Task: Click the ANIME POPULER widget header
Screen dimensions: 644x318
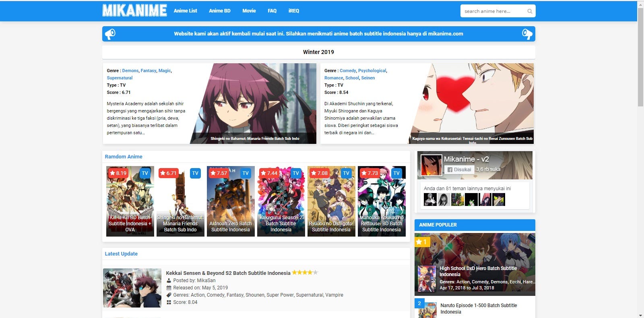Action: [475, 225]
